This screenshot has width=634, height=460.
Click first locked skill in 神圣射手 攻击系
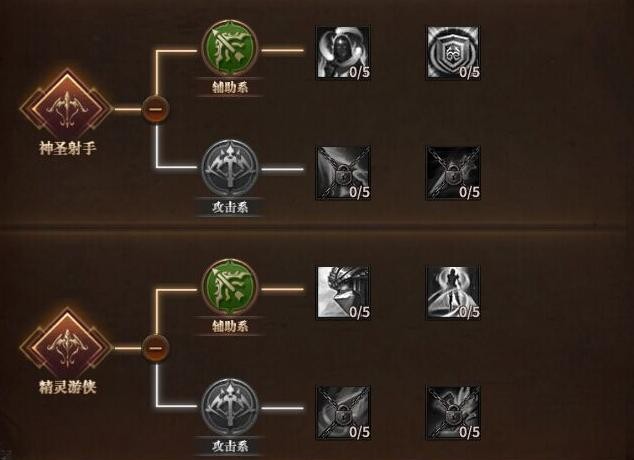click(x=343, y=173)
